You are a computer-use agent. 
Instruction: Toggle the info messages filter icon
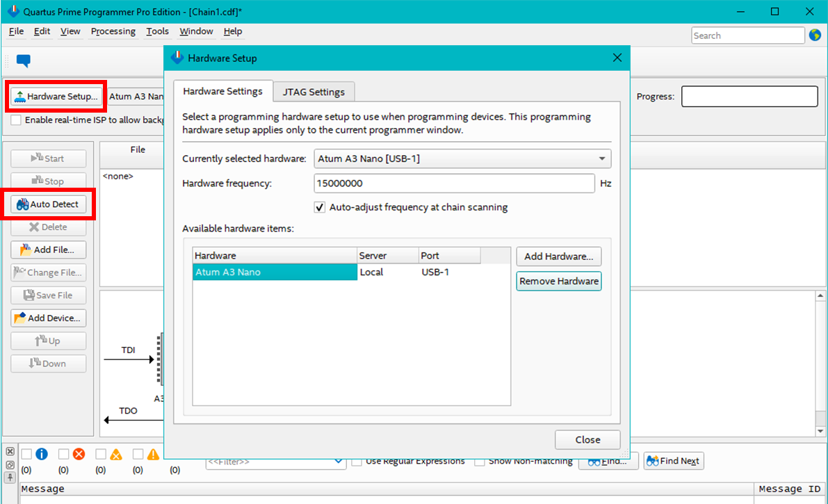(41, 455)
